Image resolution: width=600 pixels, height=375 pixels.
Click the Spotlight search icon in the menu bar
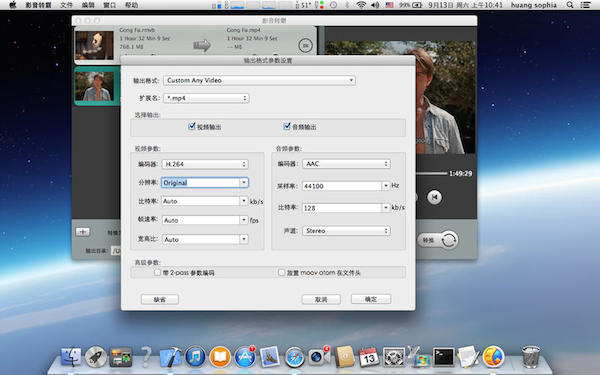point(570,5)
